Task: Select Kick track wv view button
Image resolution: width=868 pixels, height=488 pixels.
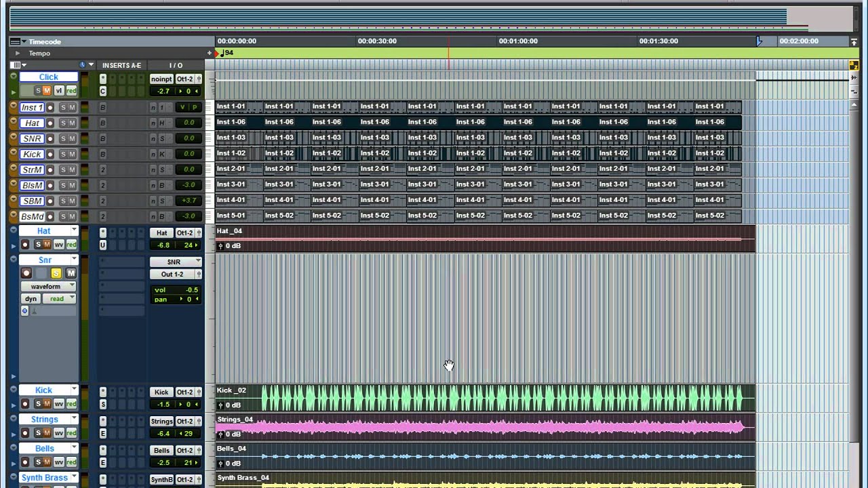Action: click(x=59, y=404)
